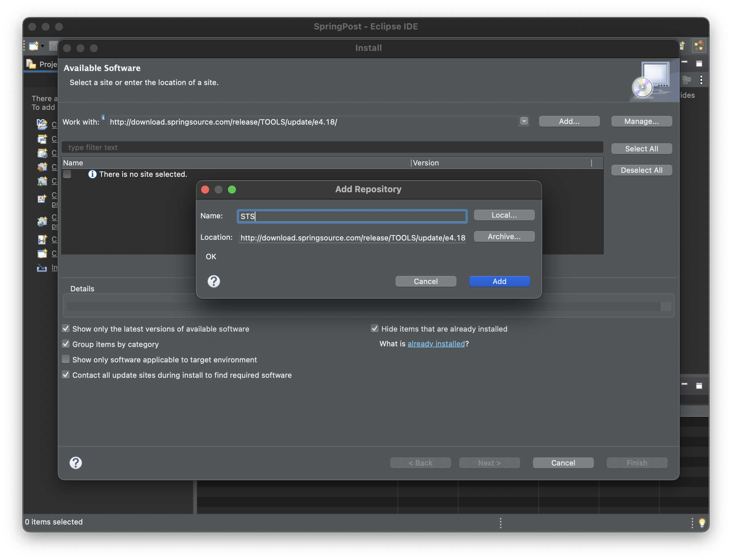This screenshot has height=560, width=732.
Task: Click the New wizard toolbar icon
Action: (x=34, y=46)
